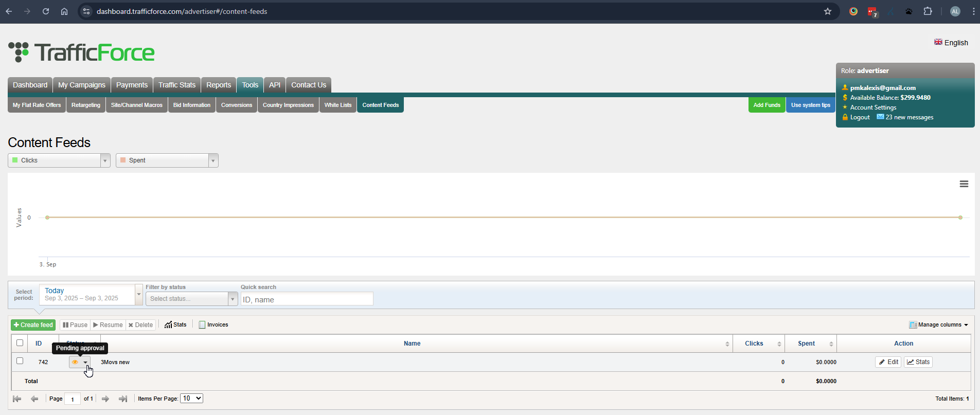This screenshot has width=980, height=415.
Task: Open the Payments tab
Action: (132, 85)
